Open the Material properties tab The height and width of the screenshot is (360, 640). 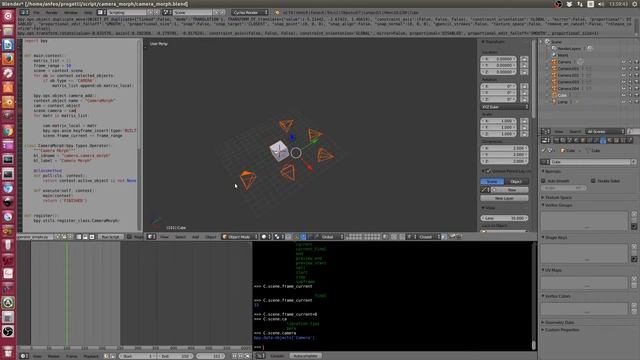pos(610,140)
